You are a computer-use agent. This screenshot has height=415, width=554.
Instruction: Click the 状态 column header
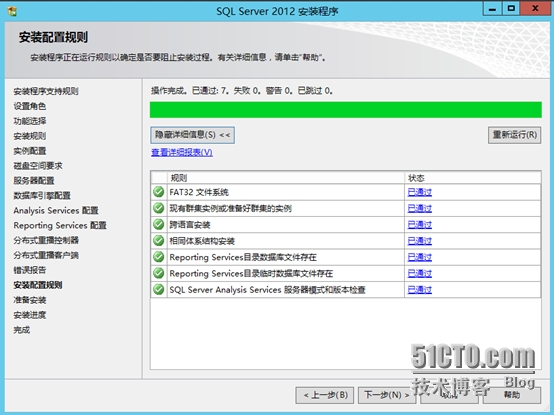coord(473,178)
